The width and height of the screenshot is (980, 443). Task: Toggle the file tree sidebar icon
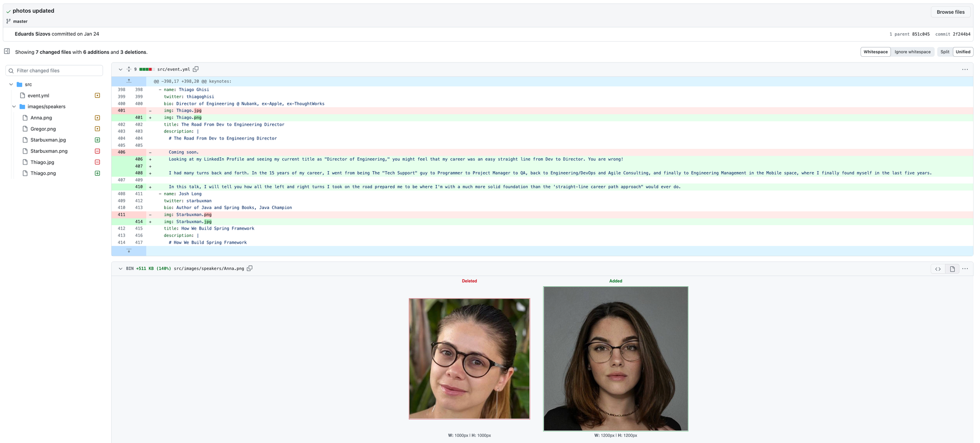pos(7,51)
